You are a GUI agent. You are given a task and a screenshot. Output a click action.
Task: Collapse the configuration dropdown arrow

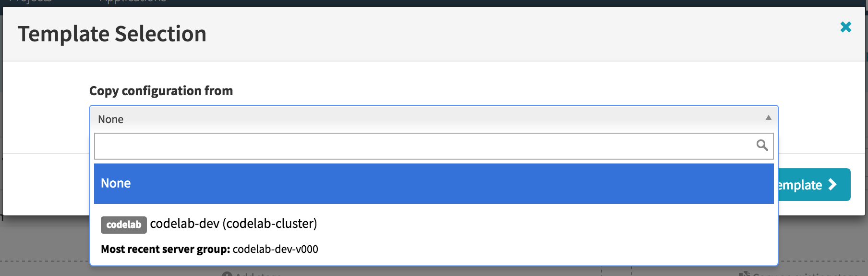tap(768, 118)
